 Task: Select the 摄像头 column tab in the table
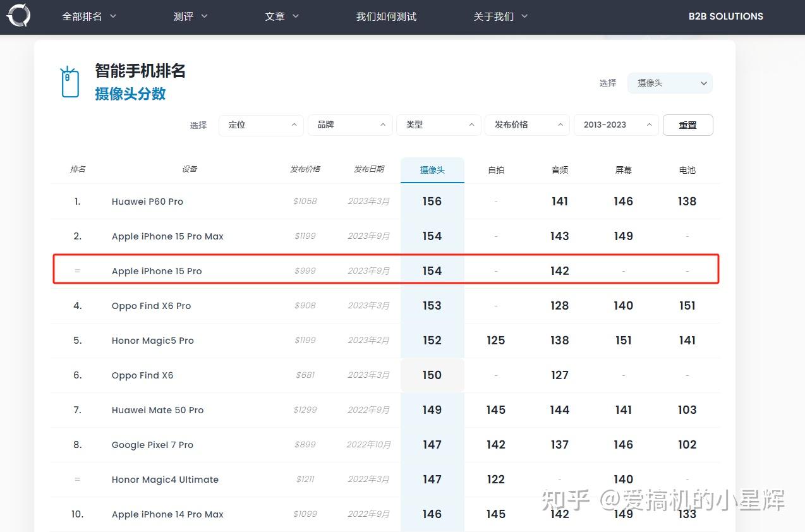coord(432,169)
